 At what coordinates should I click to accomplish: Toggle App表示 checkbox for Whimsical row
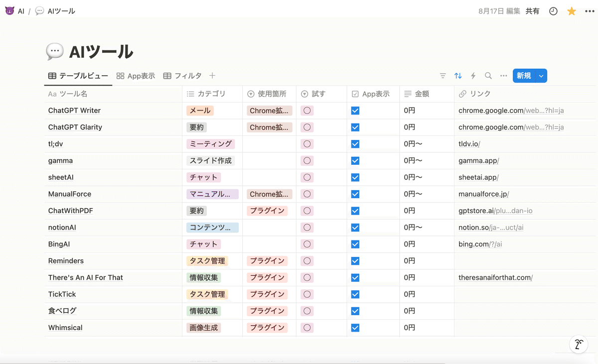[x=355, y=328]
